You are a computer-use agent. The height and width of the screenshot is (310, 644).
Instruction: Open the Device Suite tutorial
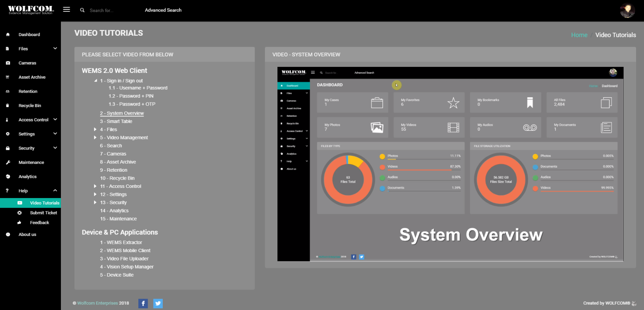pos(117,275)
